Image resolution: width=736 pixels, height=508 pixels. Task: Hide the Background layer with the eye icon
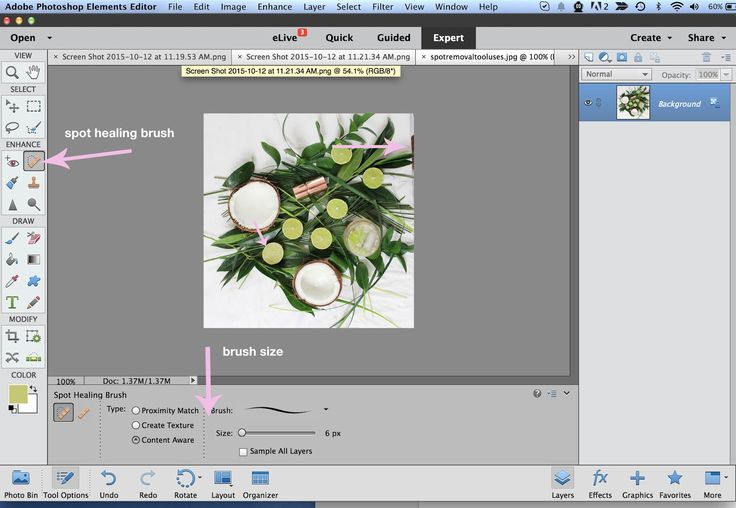tap(586, 103)
